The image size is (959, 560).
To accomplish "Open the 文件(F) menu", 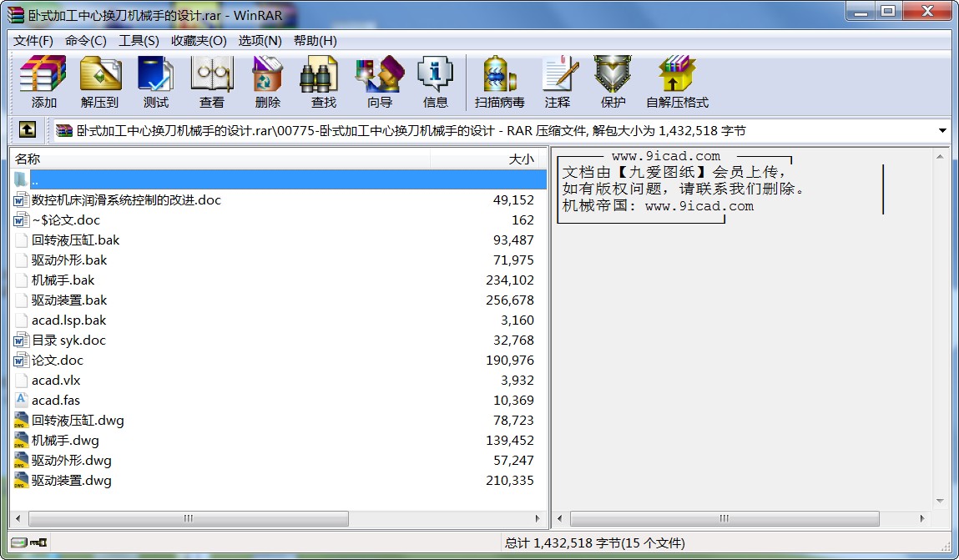I will tap(33, 40).
